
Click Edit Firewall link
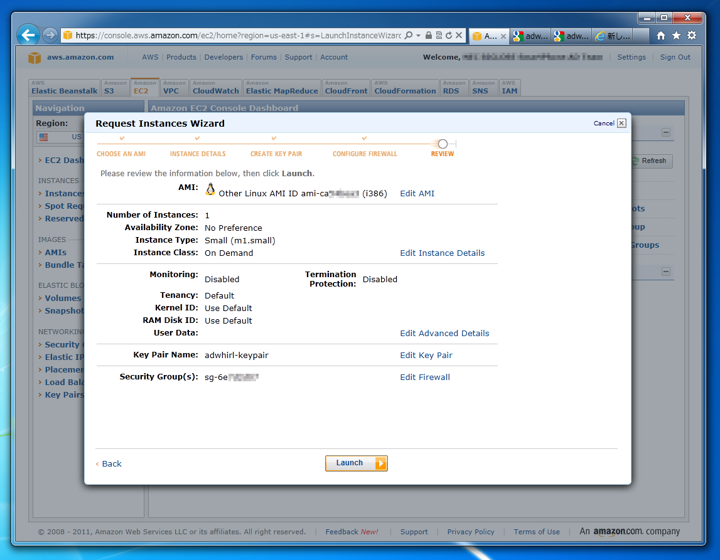click(x=425, y=377)
